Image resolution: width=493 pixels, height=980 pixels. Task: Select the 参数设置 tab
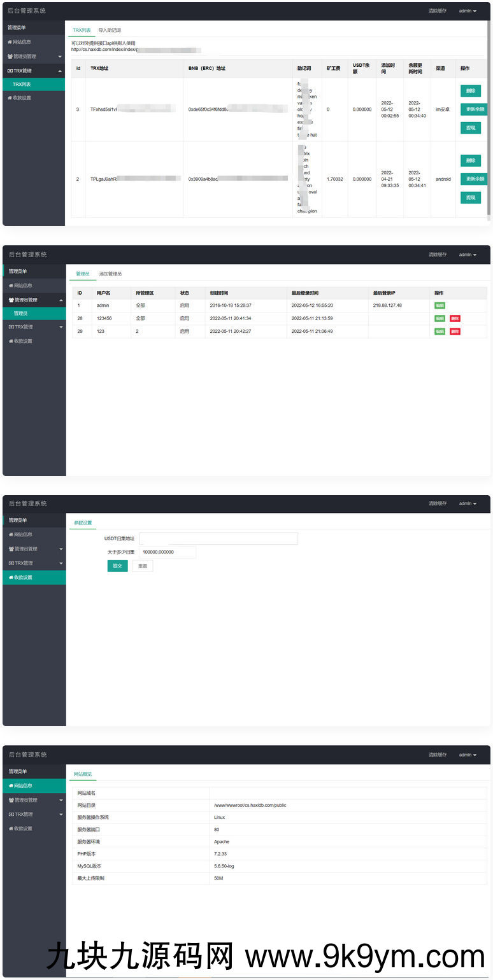click(83, 522)
